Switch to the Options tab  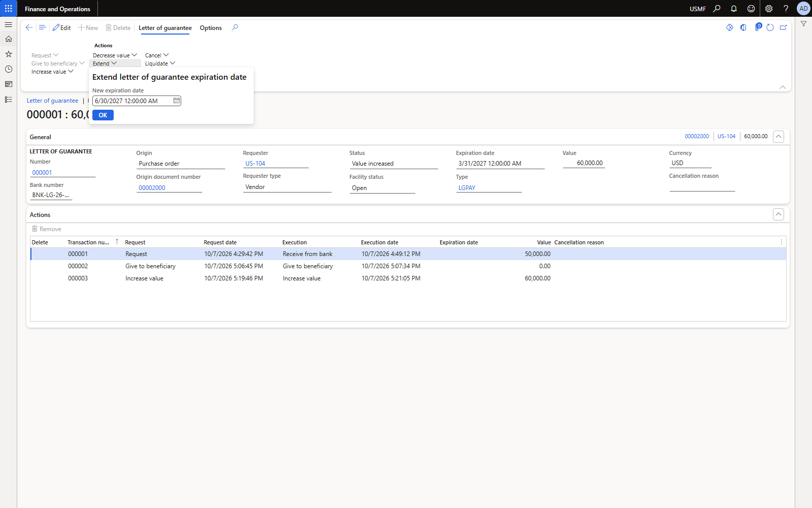[211, 28]
